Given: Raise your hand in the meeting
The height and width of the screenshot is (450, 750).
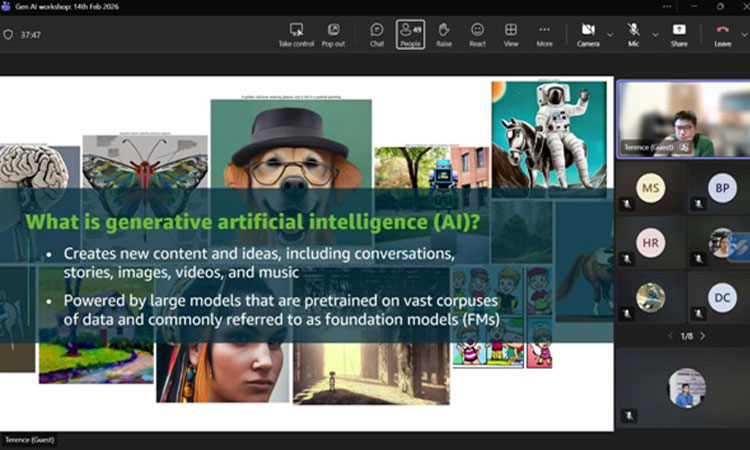Looking at the screenshot, I should click(x=444, y=34).
